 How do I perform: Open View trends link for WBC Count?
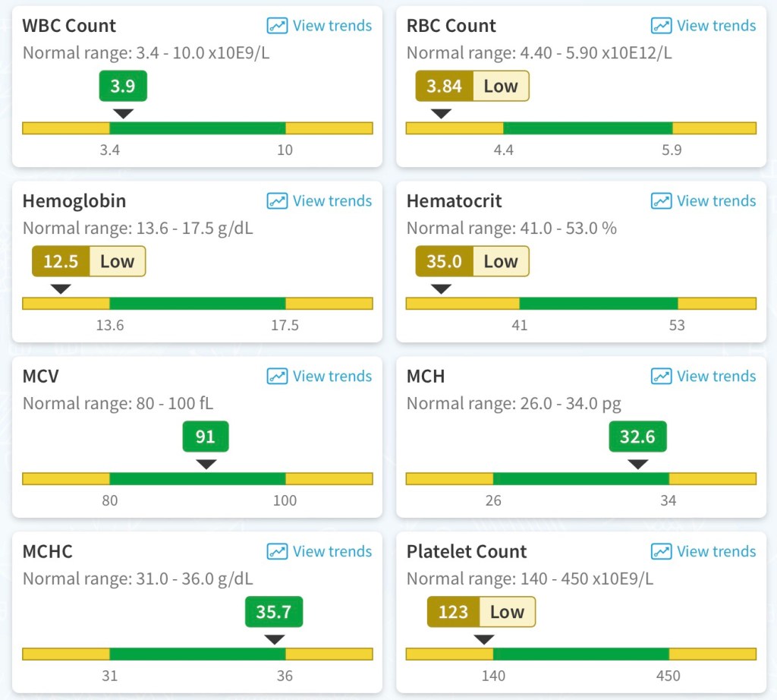332,26
